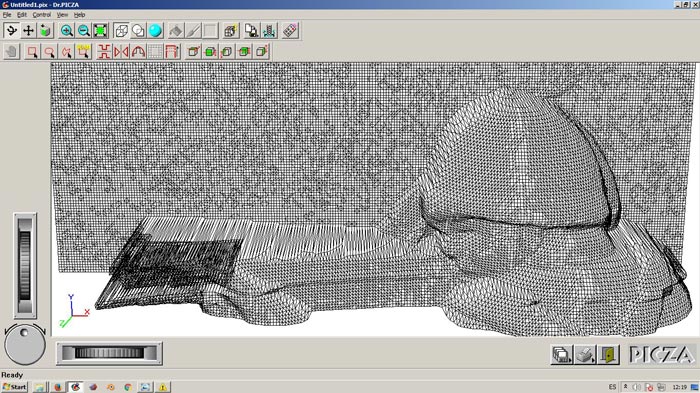Click the round rotation dial knob
The height and width of the screenshot is (393, 700).
tap(25, 345)
